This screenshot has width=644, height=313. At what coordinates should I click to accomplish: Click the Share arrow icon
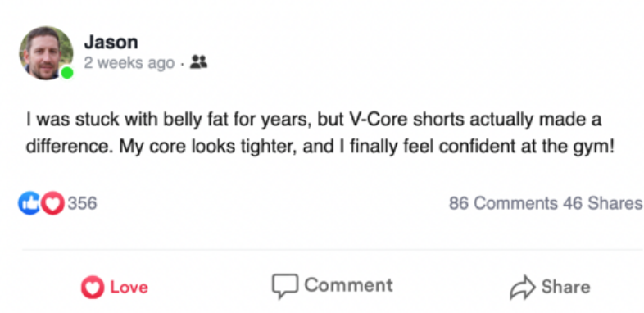(523, 287)
